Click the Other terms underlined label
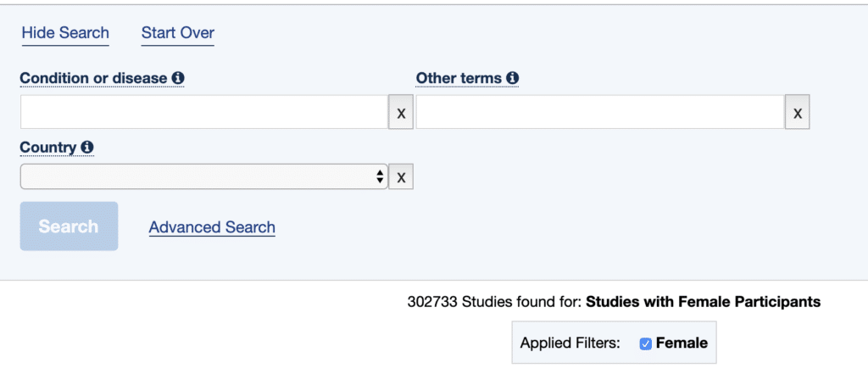 pyautogui.click(x=459, y=79)
